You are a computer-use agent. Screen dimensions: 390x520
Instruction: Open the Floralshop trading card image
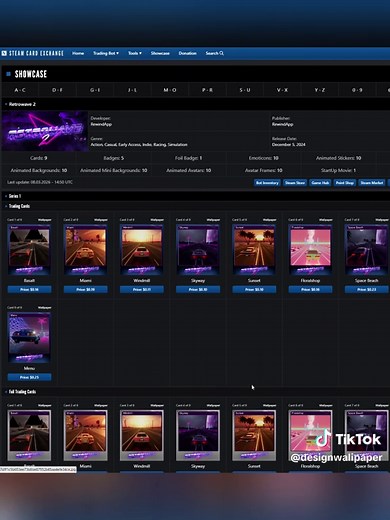click(x=310, y=250)
